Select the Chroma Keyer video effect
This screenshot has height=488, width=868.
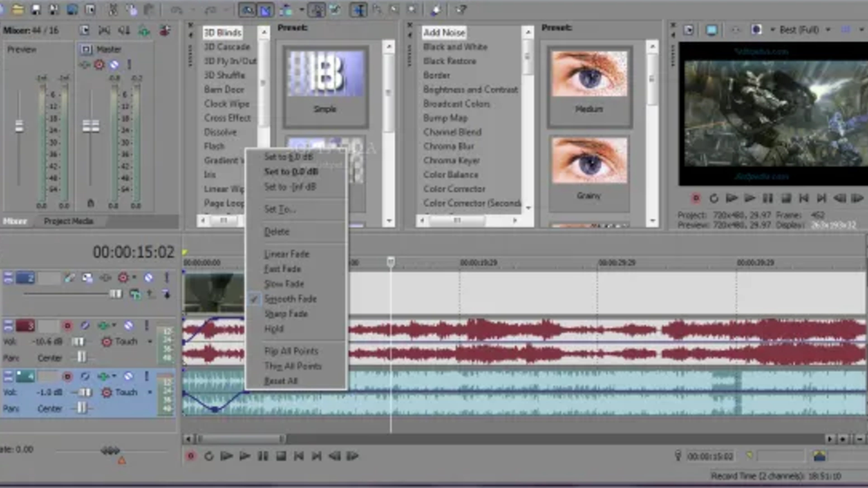coord(451,160)
